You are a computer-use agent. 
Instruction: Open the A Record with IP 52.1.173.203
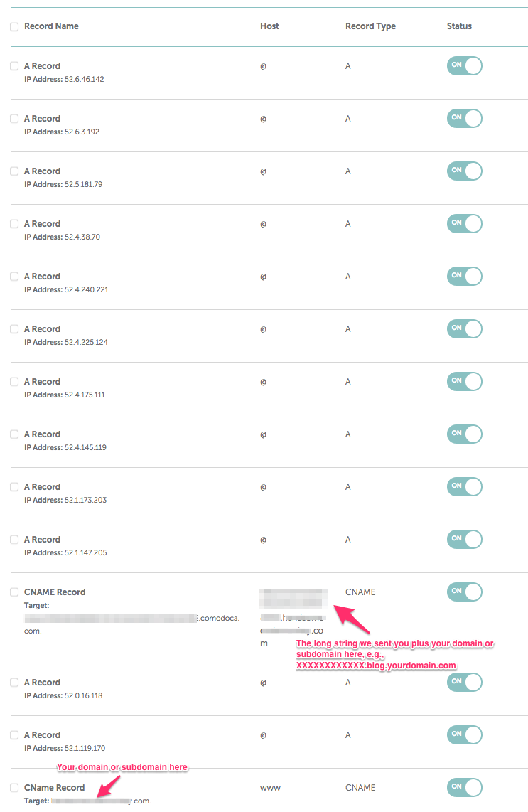click(42, 487)
